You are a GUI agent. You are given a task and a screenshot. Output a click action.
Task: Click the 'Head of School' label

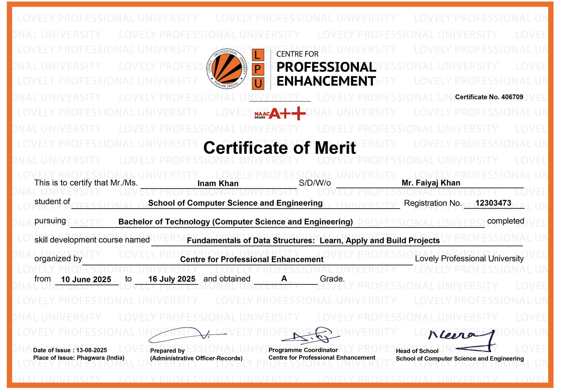[x=417, y=351]
